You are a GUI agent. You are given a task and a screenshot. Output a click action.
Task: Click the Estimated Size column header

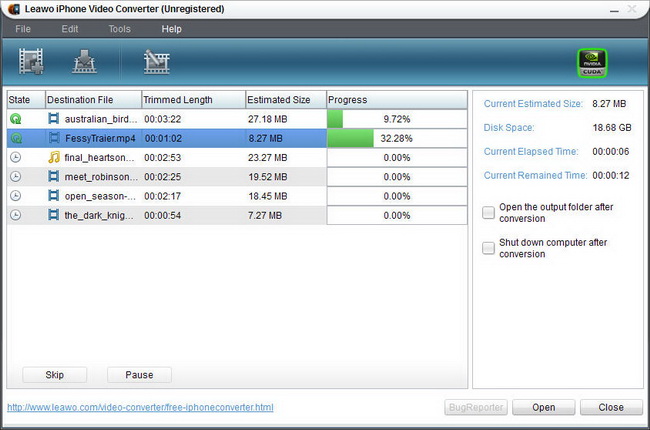click(286, 100)
